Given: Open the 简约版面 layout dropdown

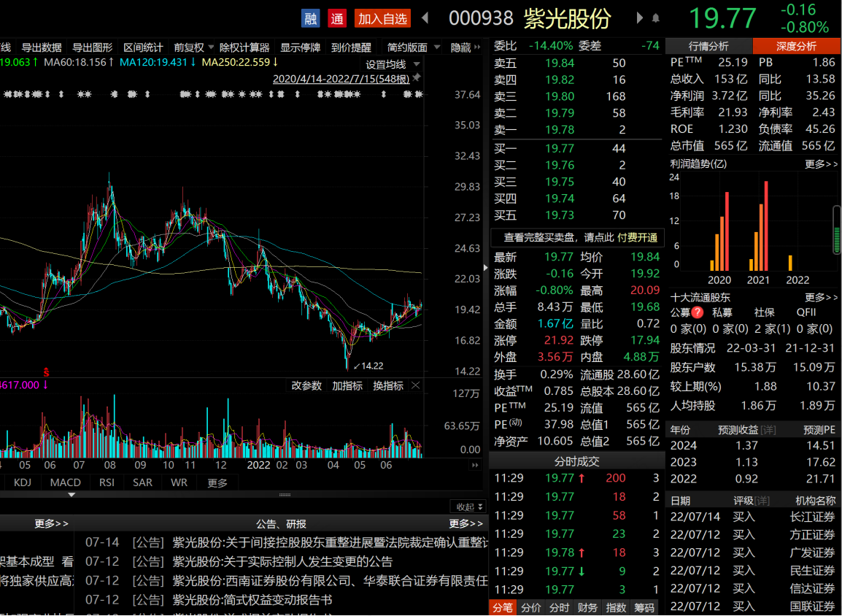Looking at the screenshot, I should (413, 47).
